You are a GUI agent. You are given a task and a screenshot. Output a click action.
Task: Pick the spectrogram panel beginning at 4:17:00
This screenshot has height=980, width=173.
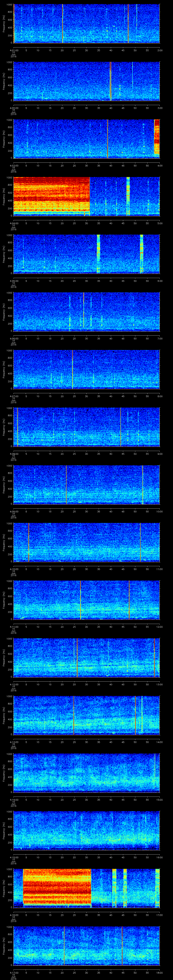pyautogui.click(x=87, y=946)
